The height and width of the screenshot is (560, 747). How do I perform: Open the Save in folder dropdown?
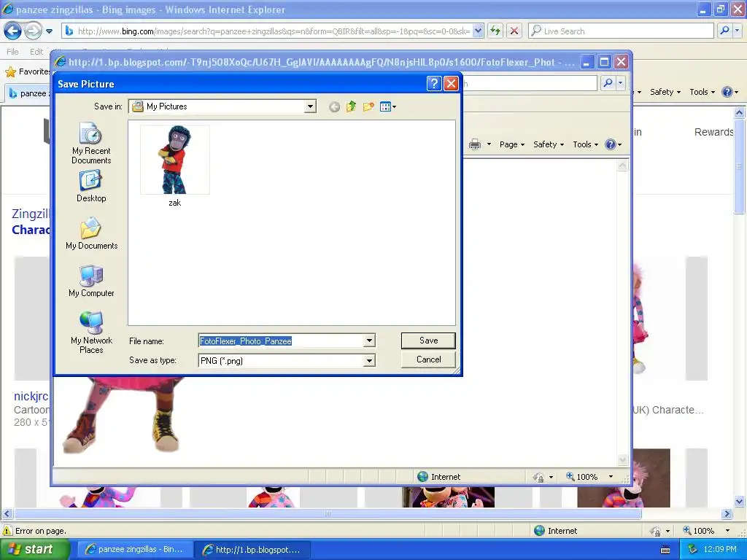pos(310,106)
